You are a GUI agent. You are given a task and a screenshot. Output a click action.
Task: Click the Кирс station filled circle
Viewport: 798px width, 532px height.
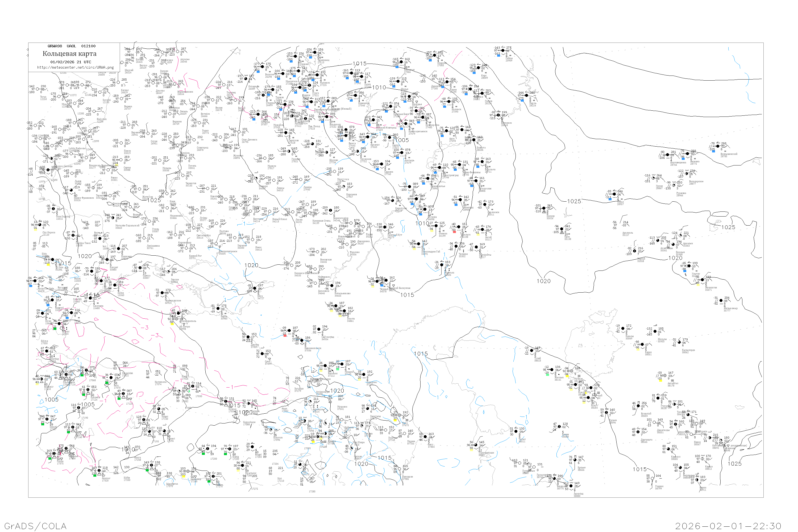(478, 68)
